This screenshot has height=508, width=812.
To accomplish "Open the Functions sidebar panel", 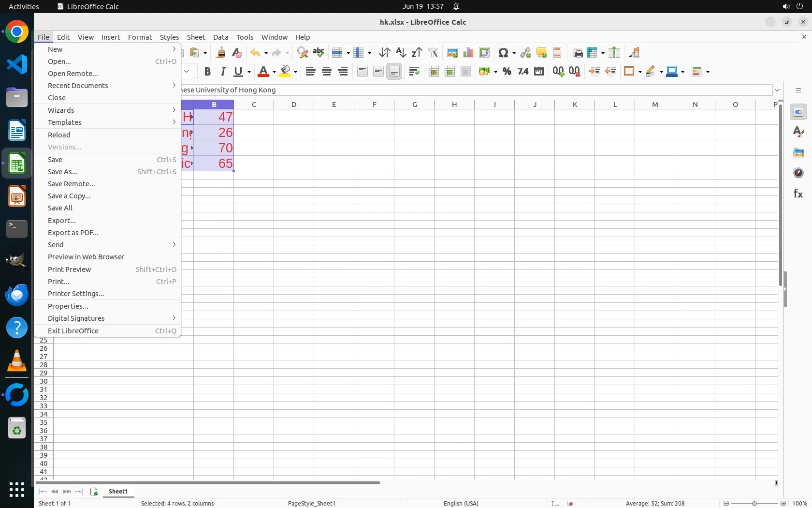I will [798, 194].
